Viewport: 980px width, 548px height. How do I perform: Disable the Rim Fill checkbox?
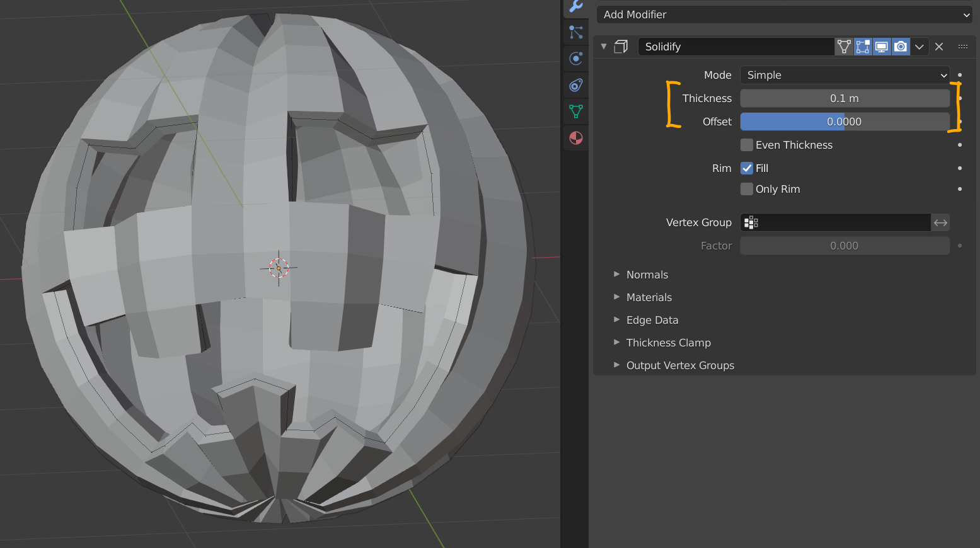[x=746, y=168]
